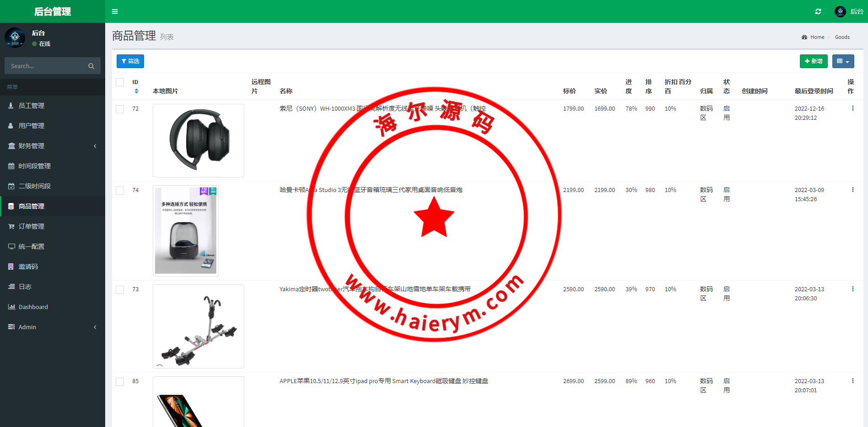Open the Dashboard sidebar item
The image size is (868, 427).
(x=33, y=306)
